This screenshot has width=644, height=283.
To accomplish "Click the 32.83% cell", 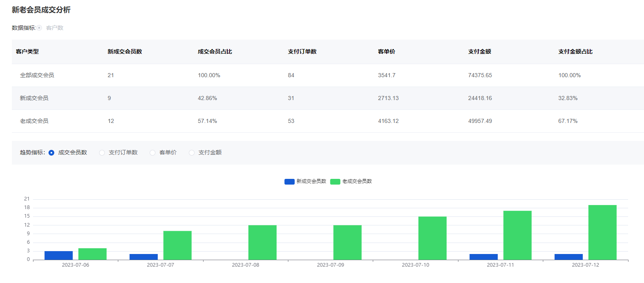I will pyautogui.click(x=568, y=98).
